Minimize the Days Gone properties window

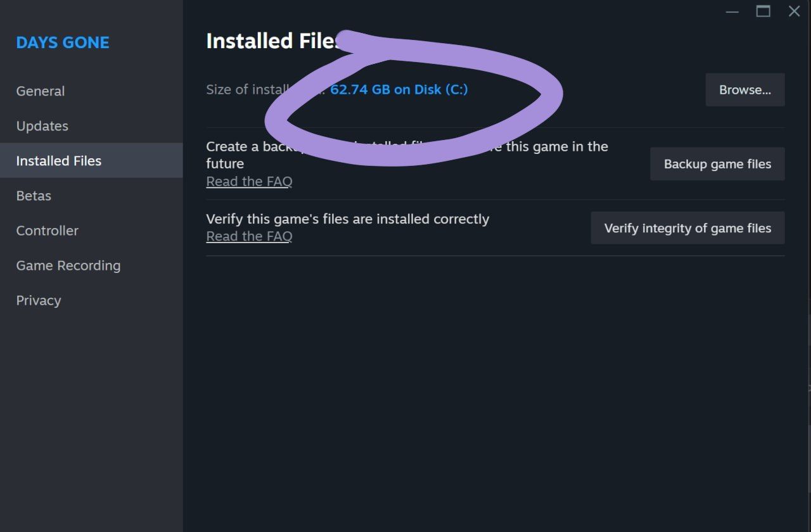[x=732, y=12]
